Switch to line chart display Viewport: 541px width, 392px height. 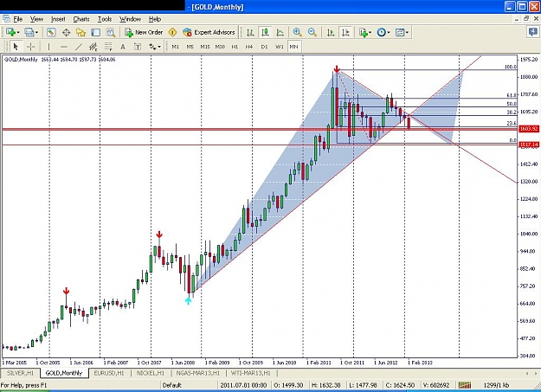tap(280, 32)
